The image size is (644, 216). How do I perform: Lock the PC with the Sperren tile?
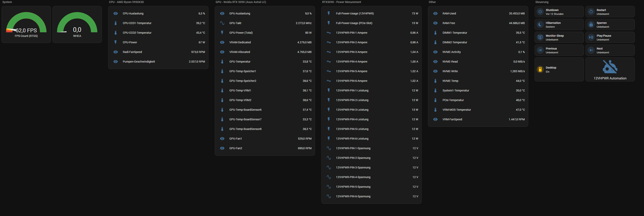(610, 24)
